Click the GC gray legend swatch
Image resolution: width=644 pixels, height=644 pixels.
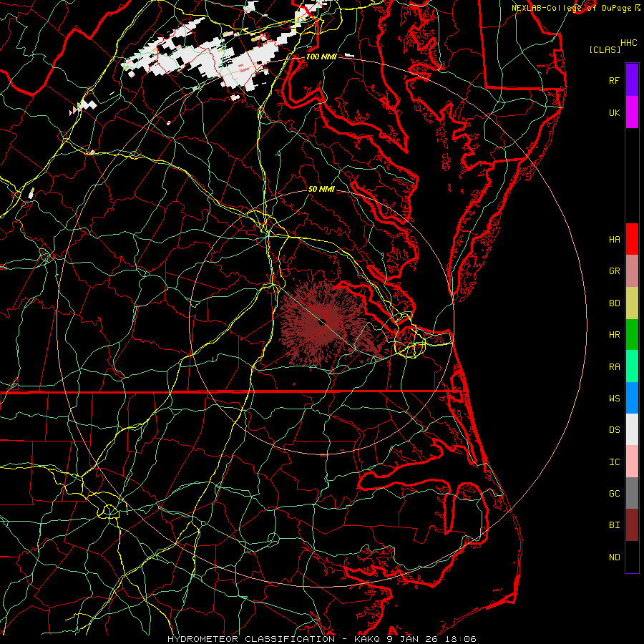(x=632, y=493)
